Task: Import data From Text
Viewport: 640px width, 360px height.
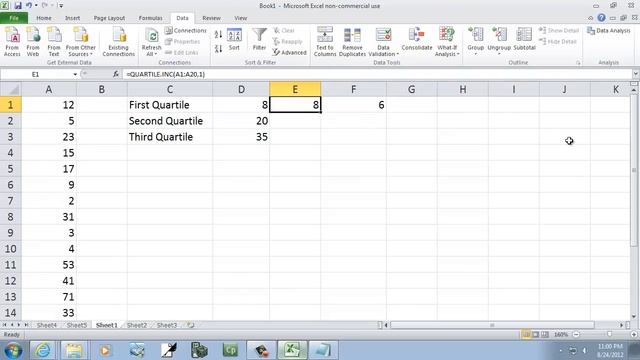Action: [x=54, y=42]
